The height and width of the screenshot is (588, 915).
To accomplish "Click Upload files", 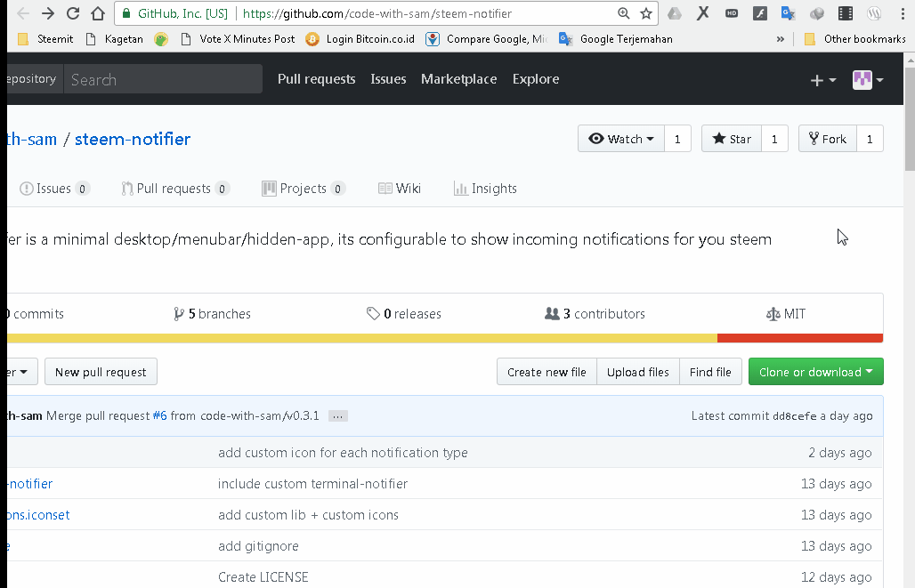I will 638,372.
